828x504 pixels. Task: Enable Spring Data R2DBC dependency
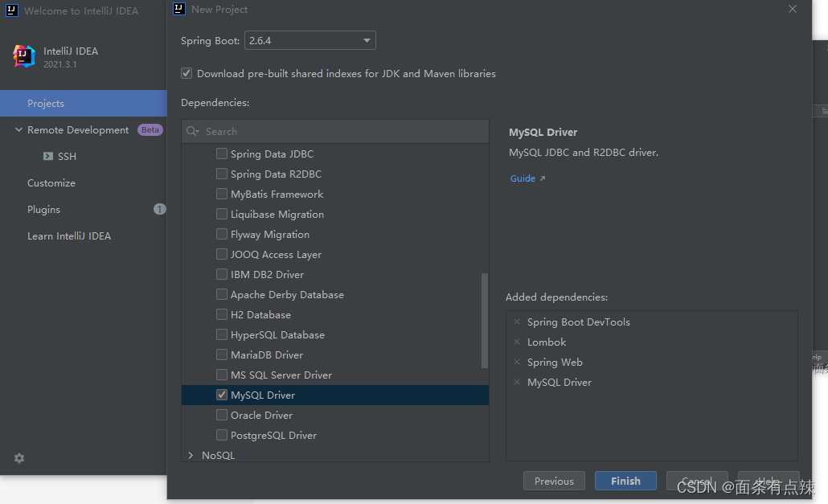(222, 174)
